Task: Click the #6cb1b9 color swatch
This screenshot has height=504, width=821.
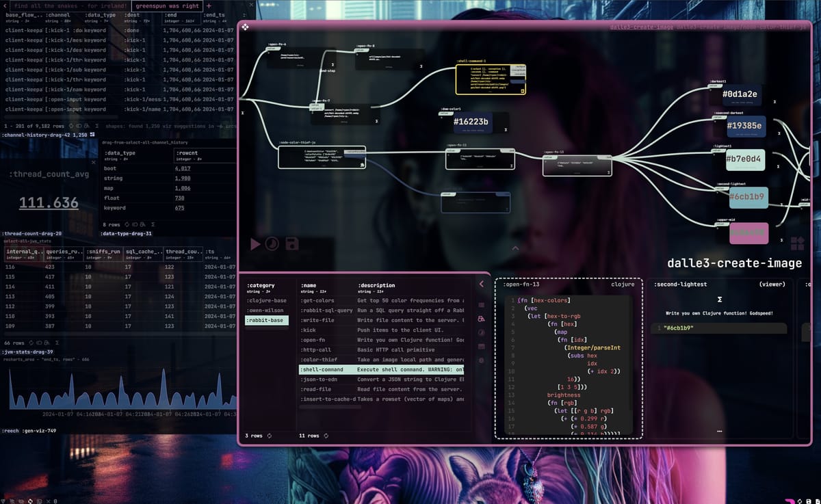Action: pos(748,197)
